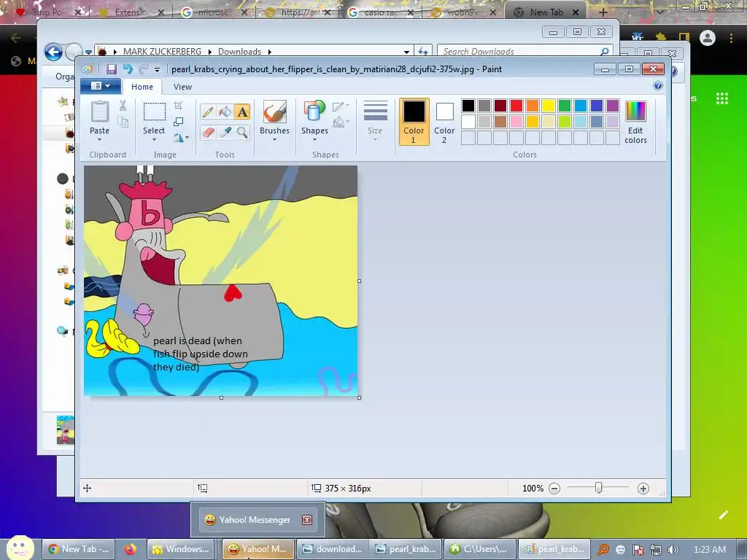Click the Brushes tool icon
The image size is (747, 560).
pyautogui.click(x=274, y=112)
